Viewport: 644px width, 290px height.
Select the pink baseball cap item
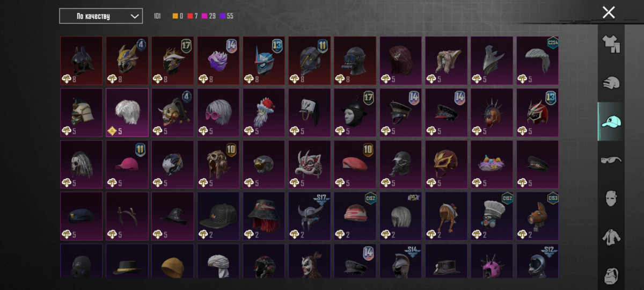click(x=127, y=164)
